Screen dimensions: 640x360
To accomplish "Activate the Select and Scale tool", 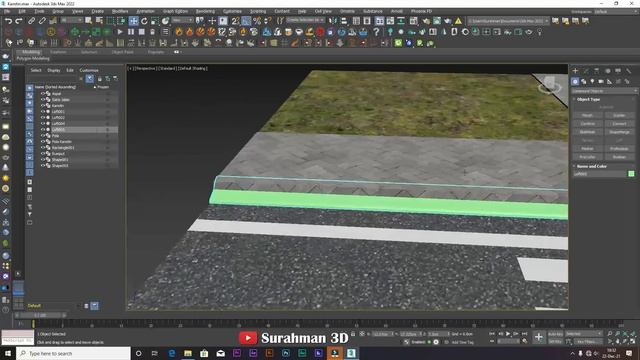I will coord(155,20).
